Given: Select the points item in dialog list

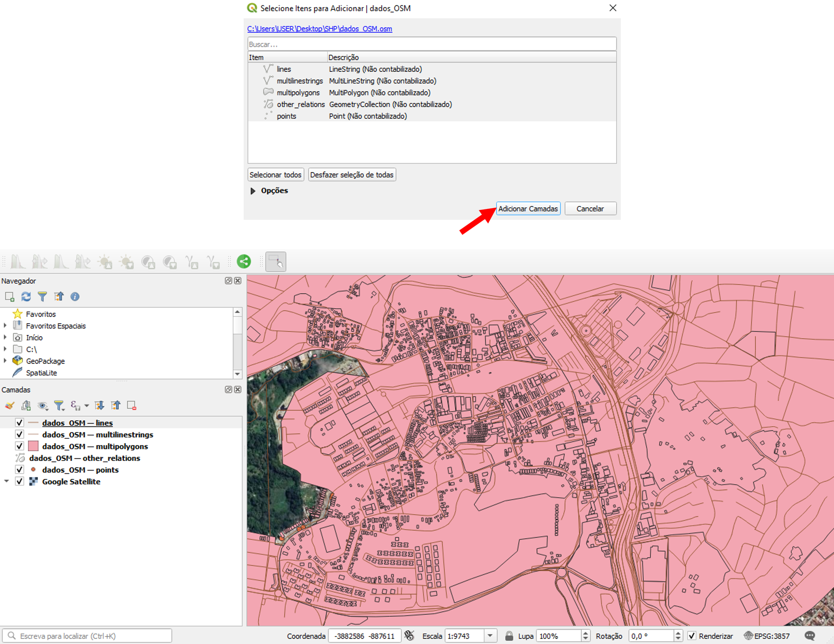Looking at the screenshot, I should (x=286, y=116).
